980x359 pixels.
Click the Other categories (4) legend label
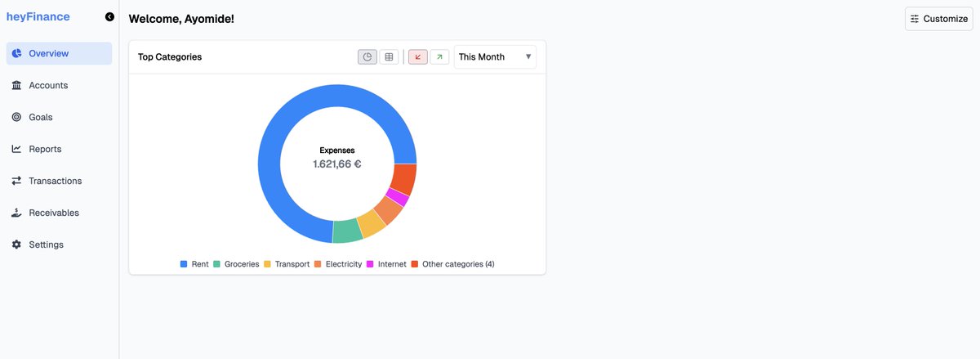point(458,264)
